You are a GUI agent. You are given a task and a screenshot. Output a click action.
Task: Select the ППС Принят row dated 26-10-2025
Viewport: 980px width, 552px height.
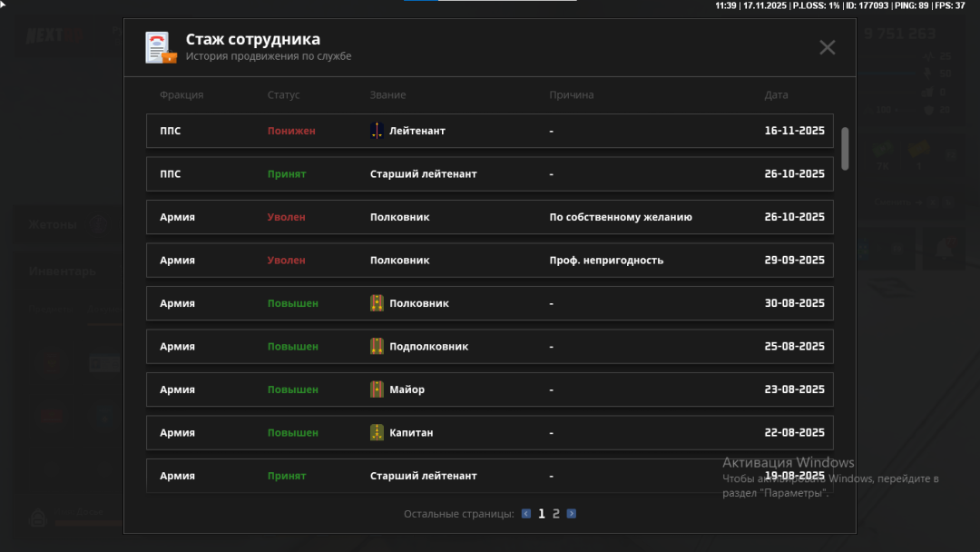point(489,174)
